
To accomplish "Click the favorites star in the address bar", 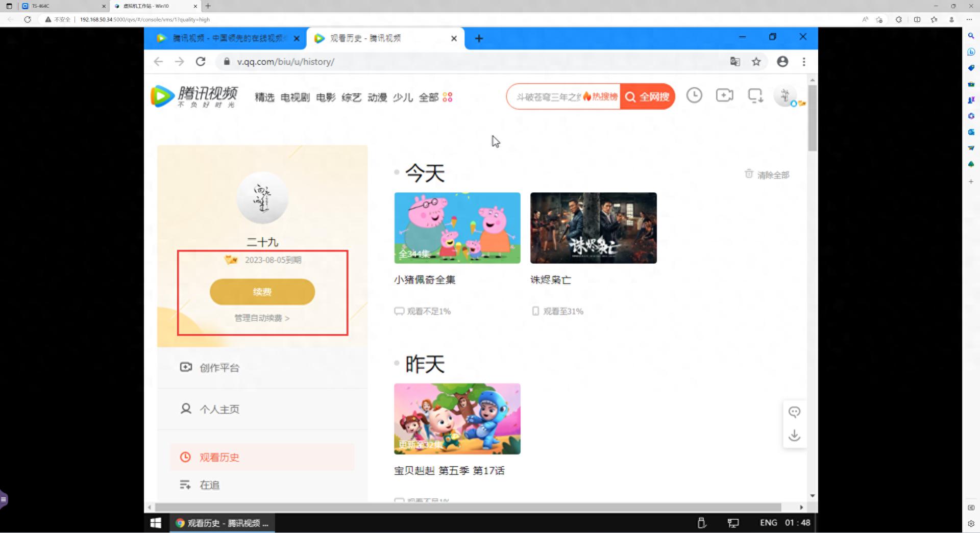I will 757,61.
